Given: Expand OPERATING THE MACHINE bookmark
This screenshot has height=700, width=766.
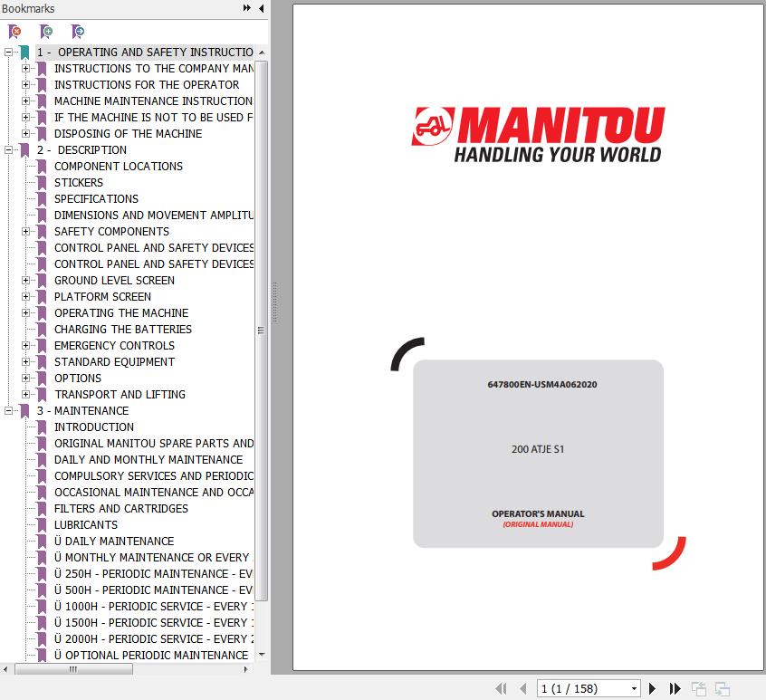Looking at the screenshot, I should 26,312.
